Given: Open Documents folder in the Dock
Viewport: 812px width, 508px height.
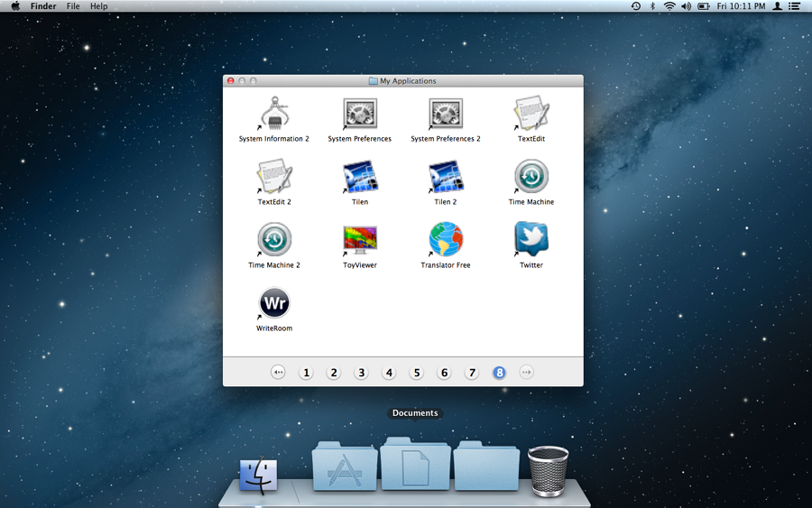Looking at the screenshot, I should pyautogui.click(x=415, y=464).
